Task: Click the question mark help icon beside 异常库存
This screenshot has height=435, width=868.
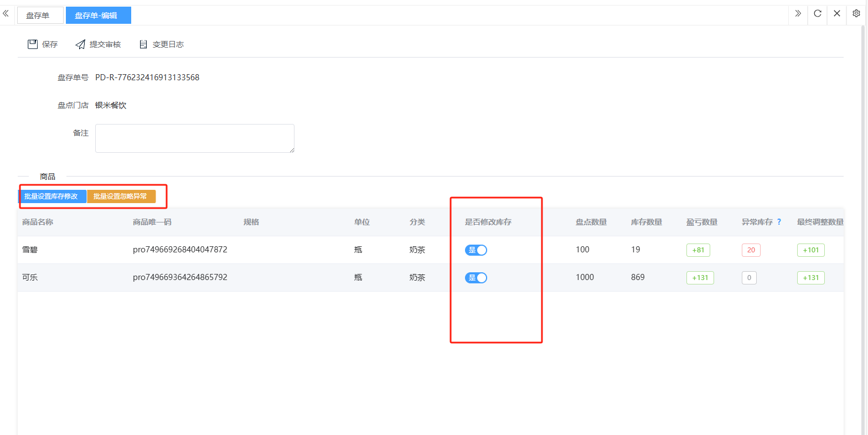Action: [779, 222]
